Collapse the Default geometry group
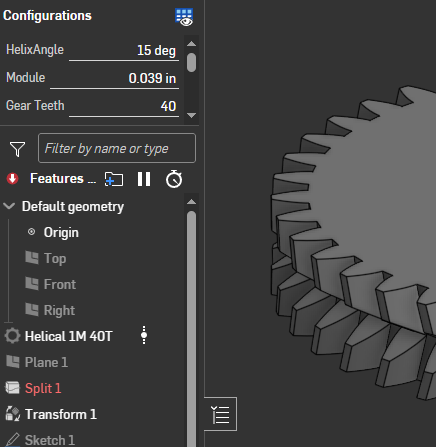The image size is (436, 447). point(9,206)
